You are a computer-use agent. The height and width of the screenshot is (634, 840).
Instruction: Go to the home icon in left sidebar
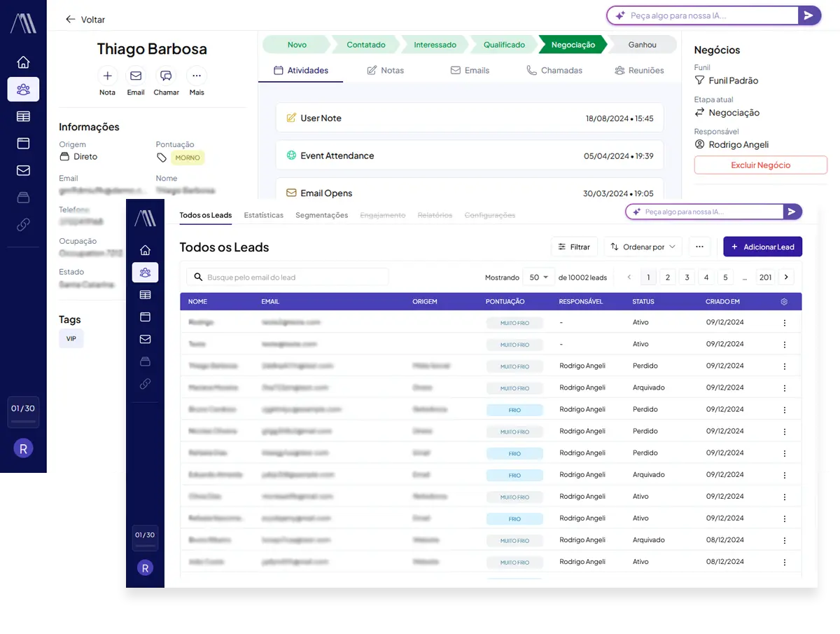pos(23,62)
